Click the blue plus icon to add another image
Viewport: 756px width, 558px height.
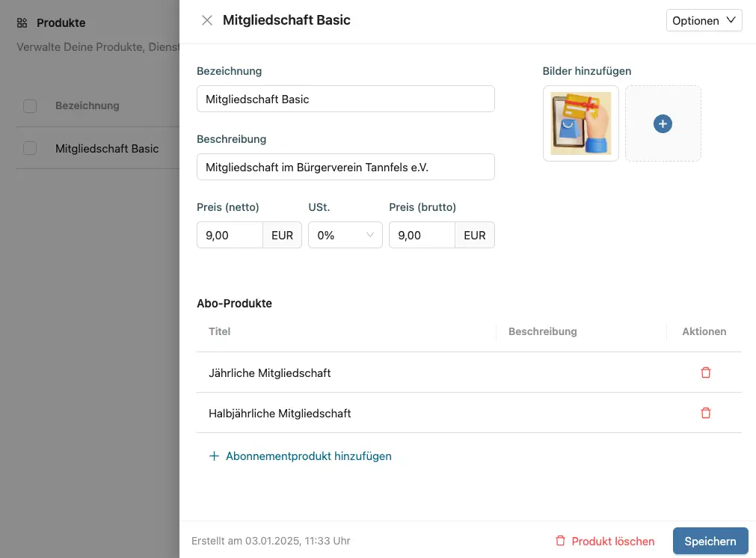tap(663, 123)
